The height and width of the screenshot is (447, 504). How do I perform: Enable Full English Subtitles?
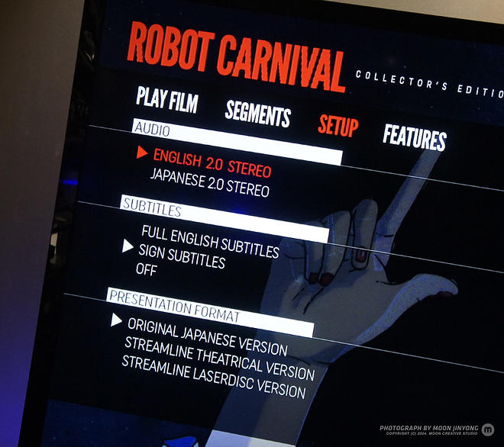[210, 242]
